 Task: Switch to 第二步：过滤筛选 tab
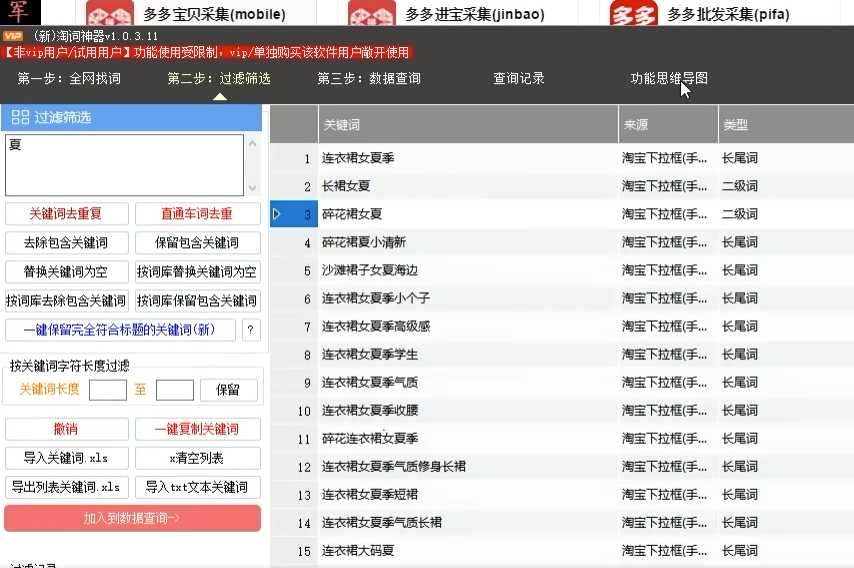point(219,78)
